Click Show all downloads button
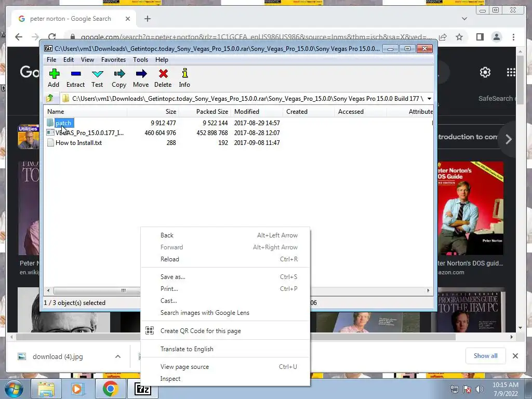Screen dimensions: 532x399 [x=486, y=356]
